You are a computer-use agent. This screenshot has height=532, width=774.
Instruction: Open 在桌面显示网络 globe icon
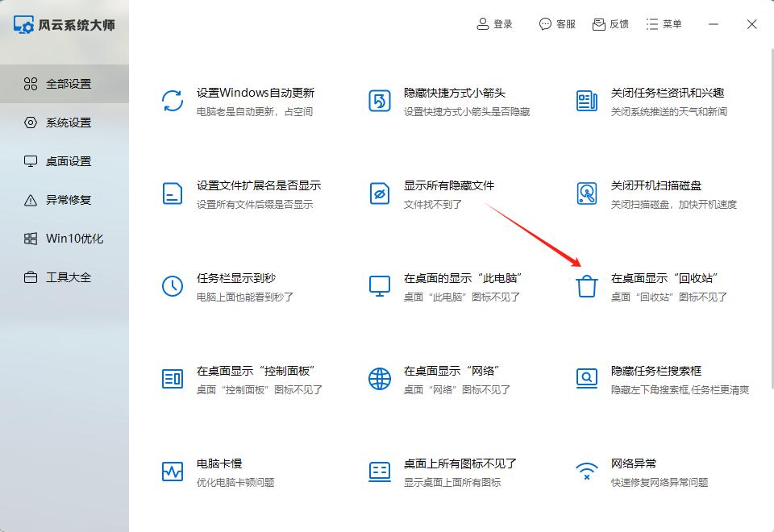point(379,379)
